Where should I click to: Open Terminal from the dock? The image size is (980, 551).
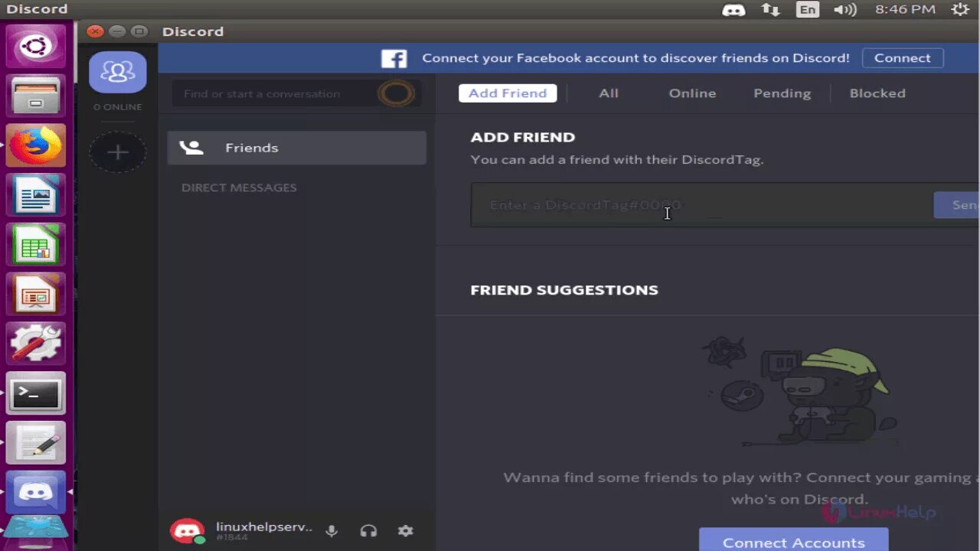coord(36,393)
